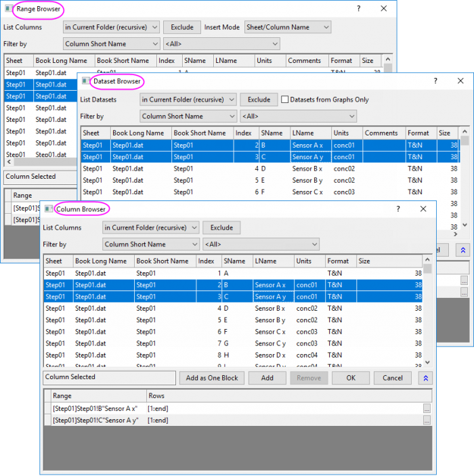
Task: Click Exclude button in the Range Browser
Action: (182, 27)
